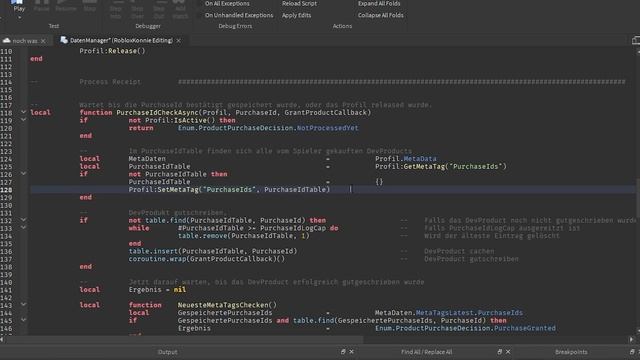Click 'Profil:GetMetaTag' on line 125
The image size is (640, 360).
410,166
